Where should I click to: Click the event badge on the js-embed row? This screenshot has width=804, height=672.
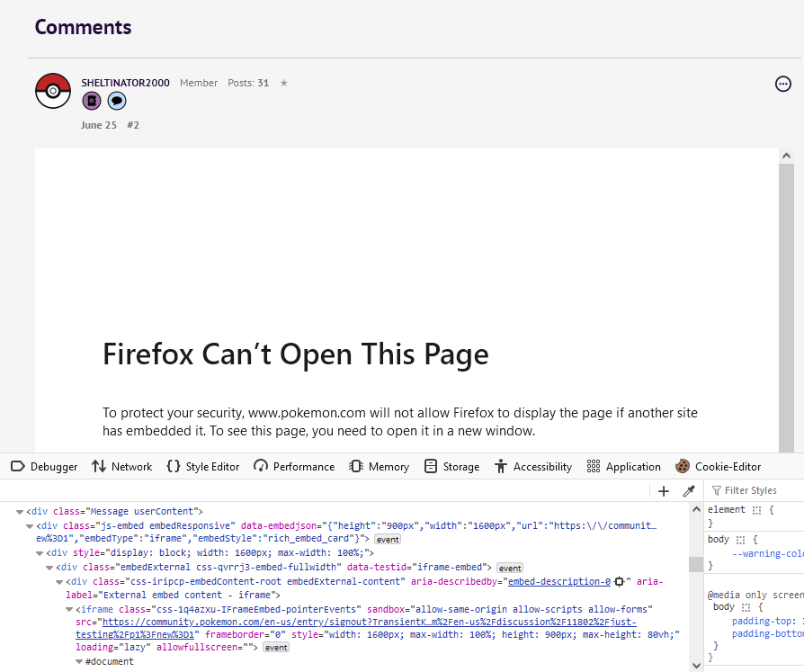pyautogui.click(x=388, y=539)
